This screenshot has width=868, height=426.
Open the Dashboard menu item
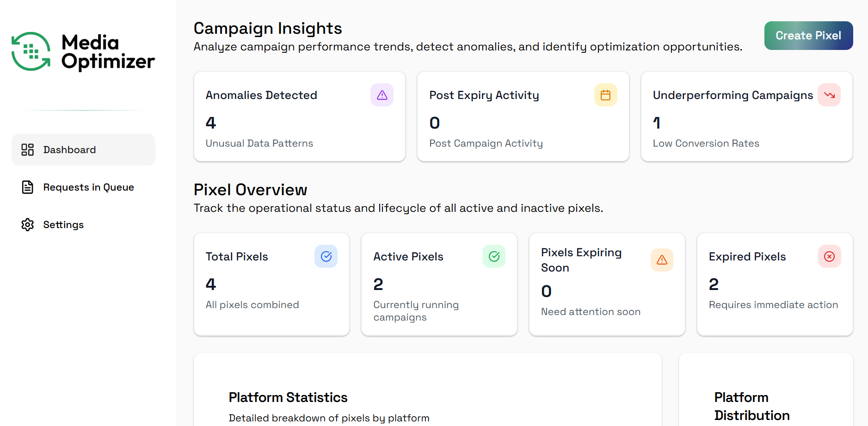coord(69,150)
